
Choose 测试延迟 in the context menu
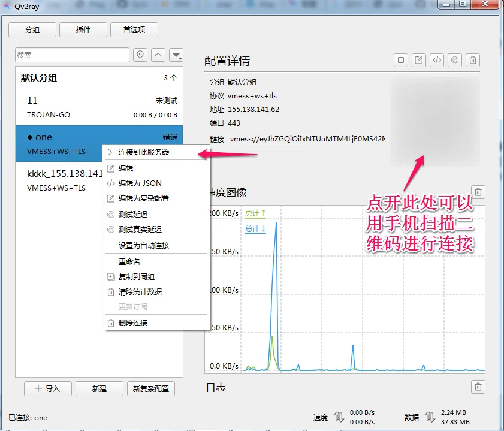(156, 215)
